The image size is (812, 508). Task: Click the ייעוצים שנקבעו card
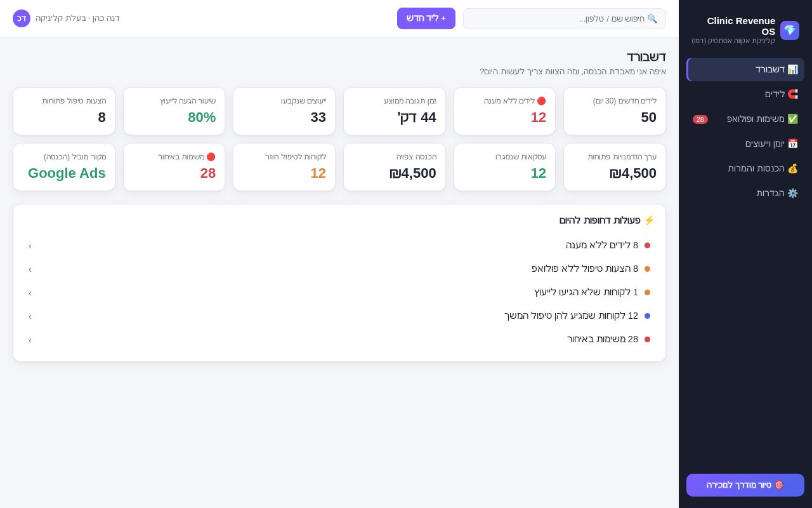click(x=284, y=111)
